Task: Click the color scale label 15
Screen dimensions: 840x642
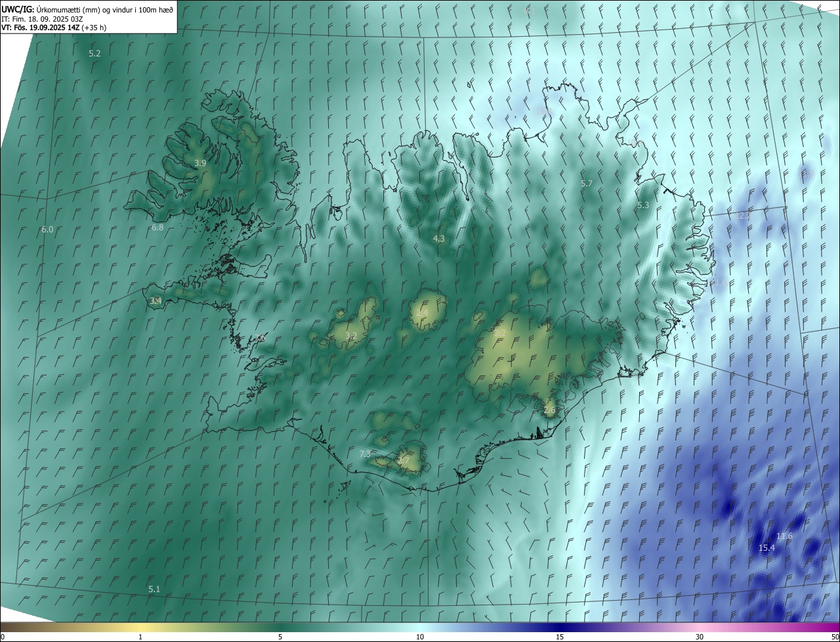Action: click(x=560, y=637)
